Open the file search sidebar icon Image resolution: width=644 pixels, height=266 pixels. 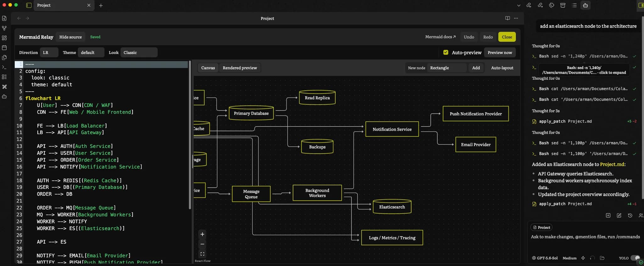[x=4, y=18]
